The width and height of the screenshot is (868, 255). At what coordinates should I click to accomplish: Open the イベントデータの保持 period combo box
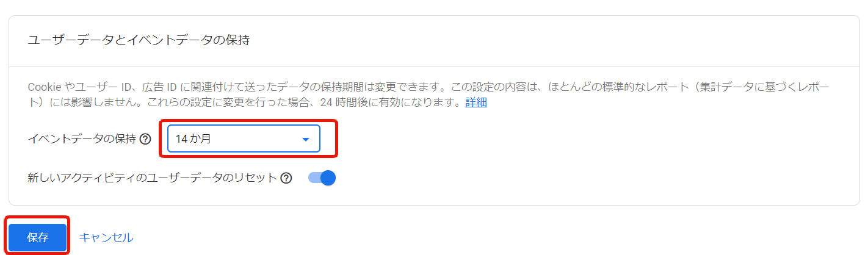pos(244,139)
